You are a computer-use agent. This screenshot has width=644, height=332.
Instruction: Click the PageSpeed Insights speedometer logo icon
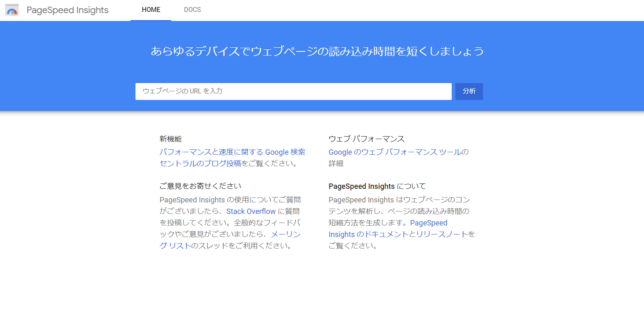[x=12, y=10]
